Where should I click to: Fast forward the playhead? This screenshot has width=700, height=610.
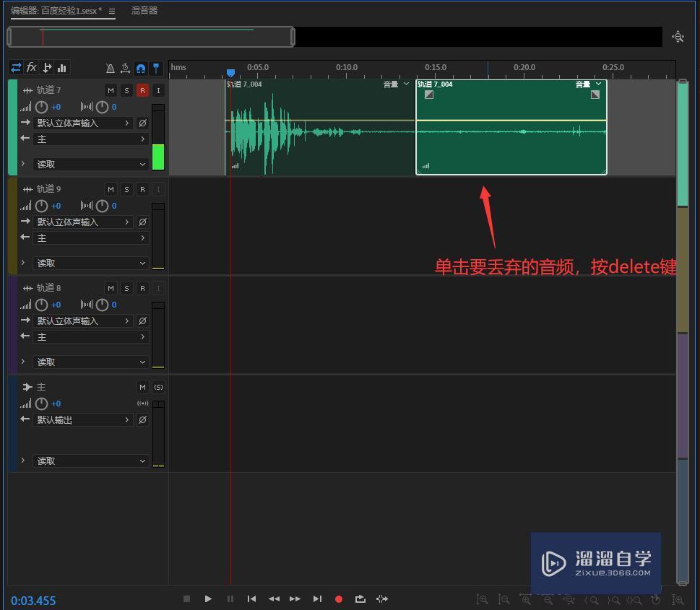[x=295, y=599]
